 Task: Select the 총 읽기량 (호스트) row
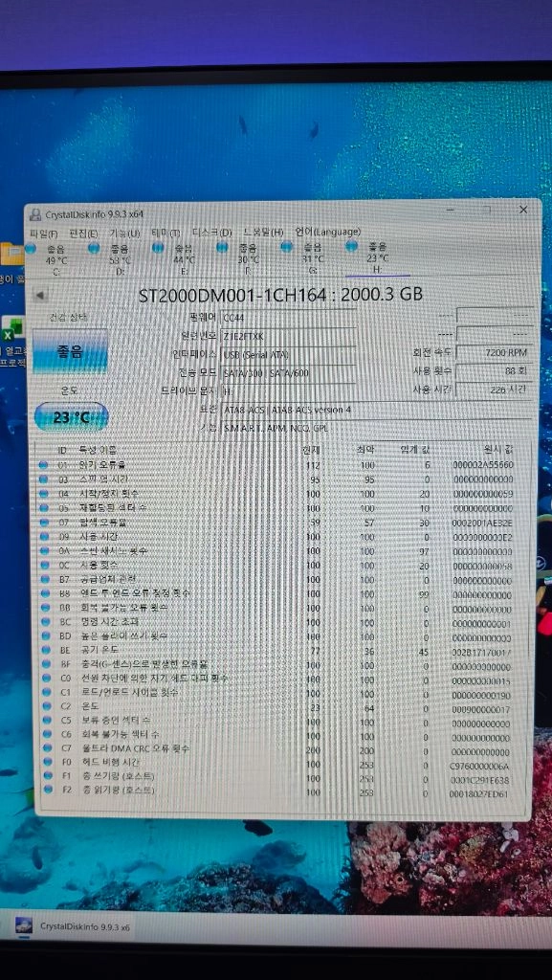[277, 790]
